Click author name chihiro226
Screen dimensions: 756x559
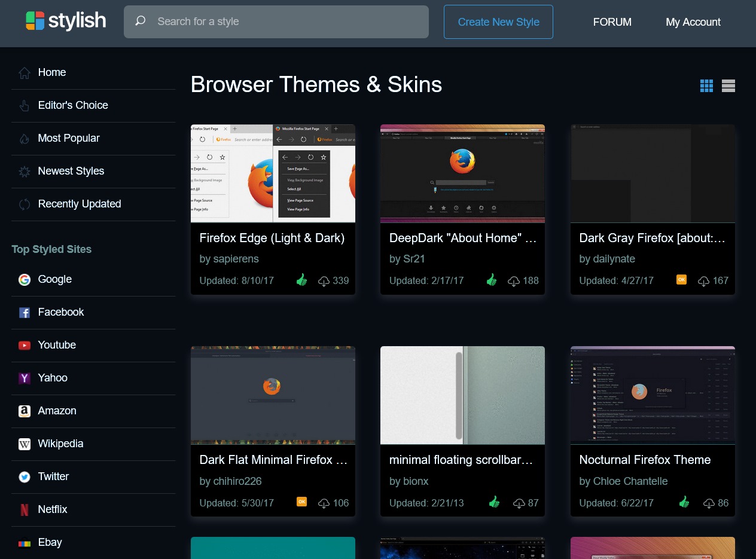[x=237, y=481]
